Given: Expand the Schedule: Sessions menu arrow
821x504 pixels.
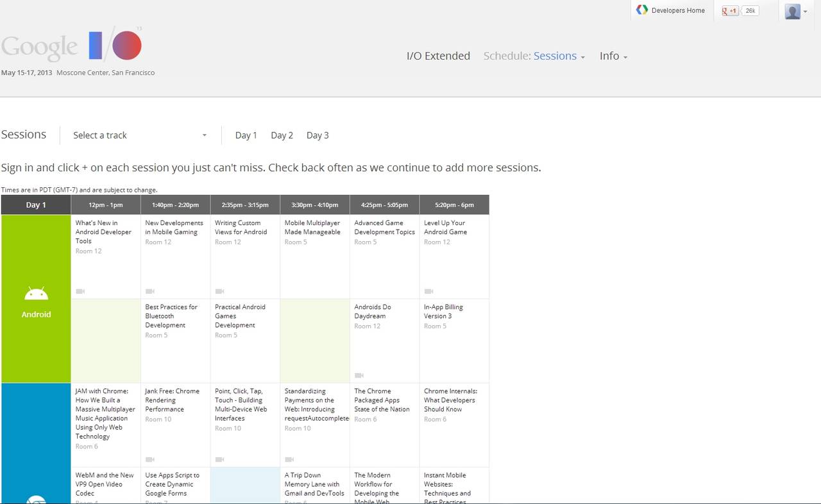Looking at the screenshot, I should point(583,58).
